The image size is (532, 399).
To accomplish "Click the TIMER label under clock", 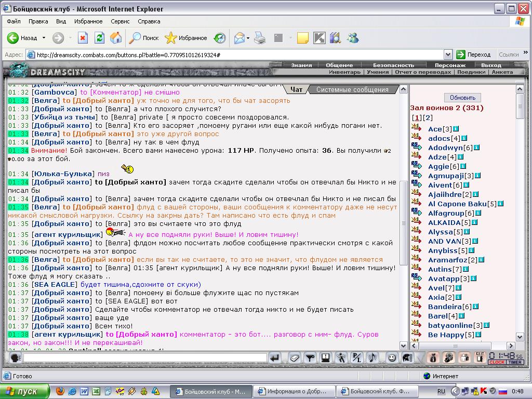I will click(515, 362).
